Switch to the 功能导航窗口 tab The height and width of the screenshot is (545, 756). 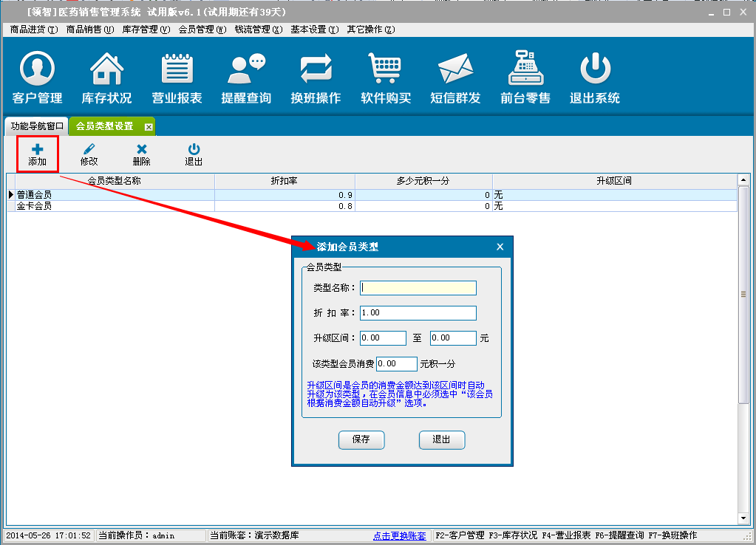[37, 126]
